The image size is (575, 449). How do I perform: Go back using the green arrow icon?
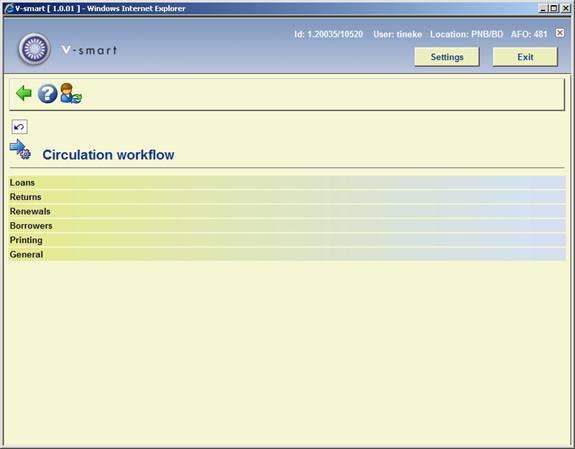[x=24, y=93]
